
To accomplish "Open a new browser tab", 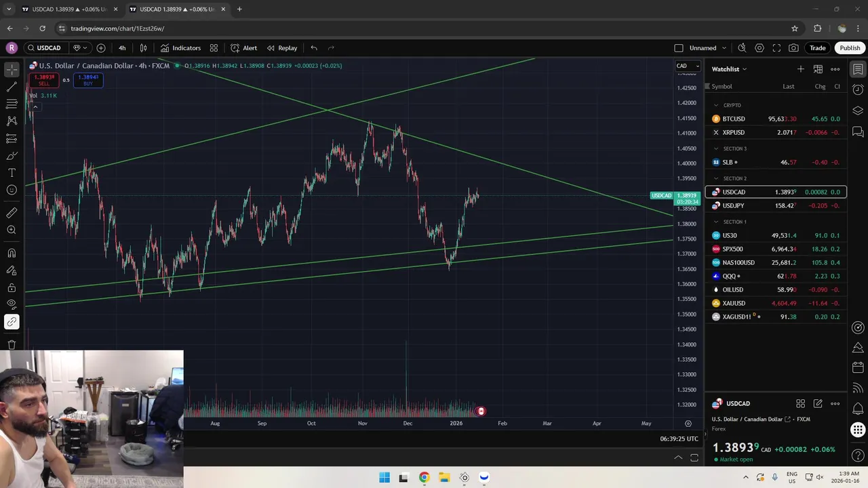I will coord(239,9).
